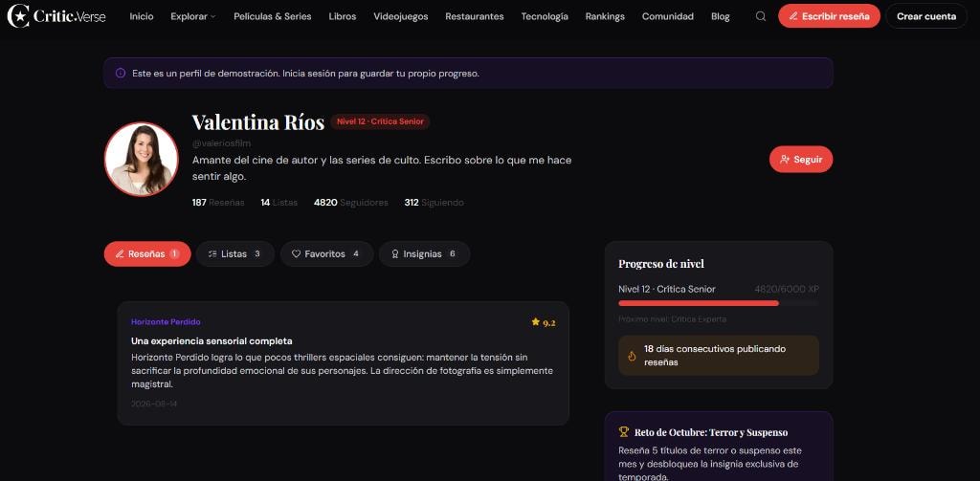Expand the Explorar dropdown menu
This screenshot has height=481, width=980.
coord(193,16)
